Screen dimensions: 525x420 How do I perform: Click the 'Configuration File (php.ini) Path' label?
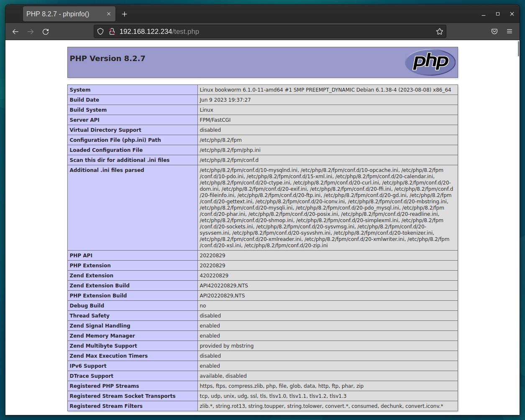click(x=115, y=140)
